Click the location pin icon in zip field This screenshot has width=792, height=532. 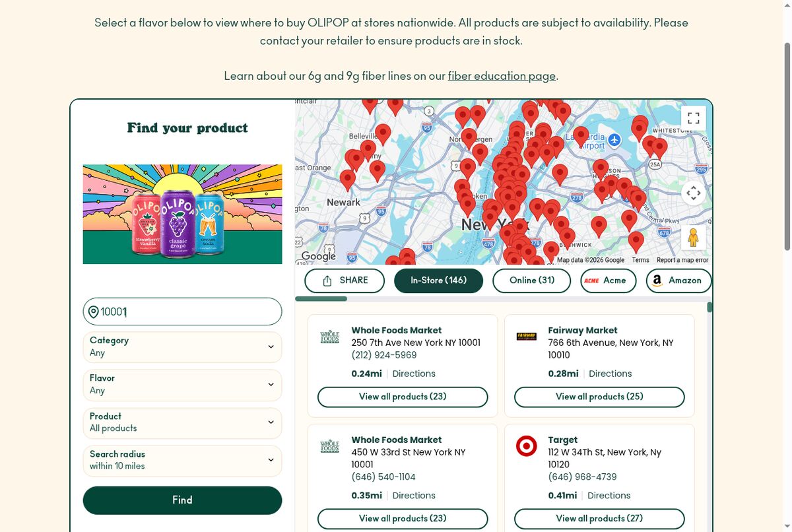[93, 312]
